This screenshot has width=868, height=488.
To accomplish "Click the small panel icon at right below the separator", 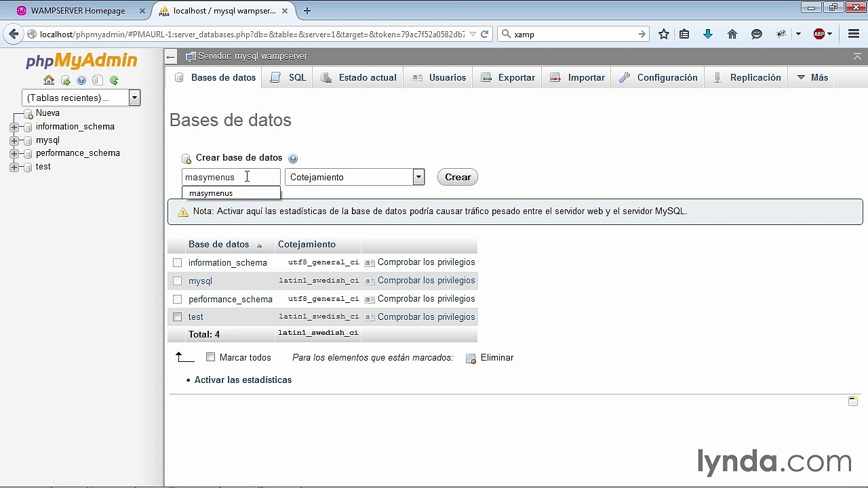I will [853, 401].
